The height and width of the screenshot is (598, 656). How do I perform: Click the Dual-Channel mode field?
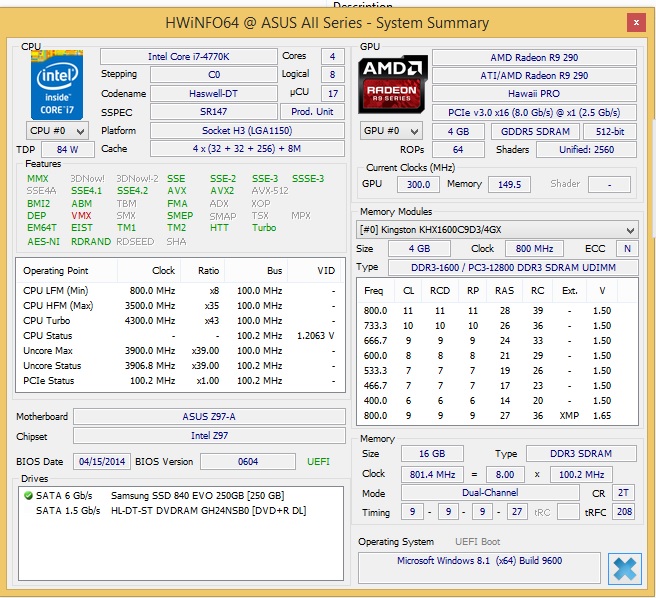pyautogui.click(x=490, y=493)
